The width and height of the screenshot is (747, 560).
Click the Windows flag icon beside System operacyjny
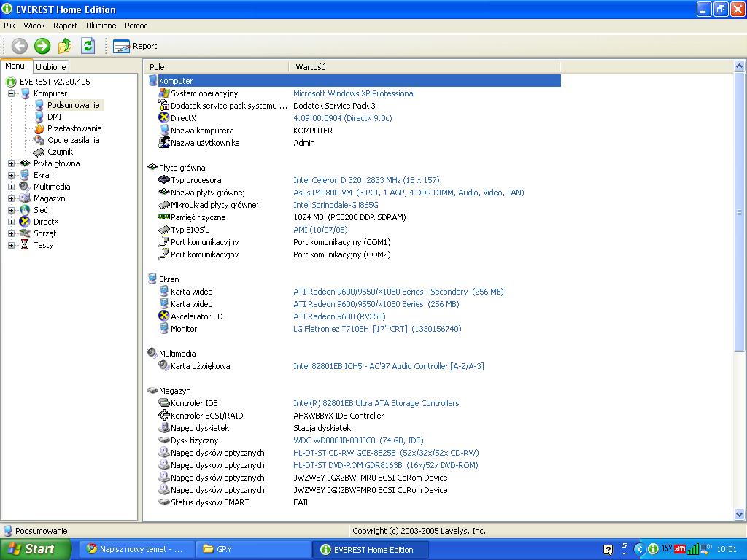[x=164, y=93]
